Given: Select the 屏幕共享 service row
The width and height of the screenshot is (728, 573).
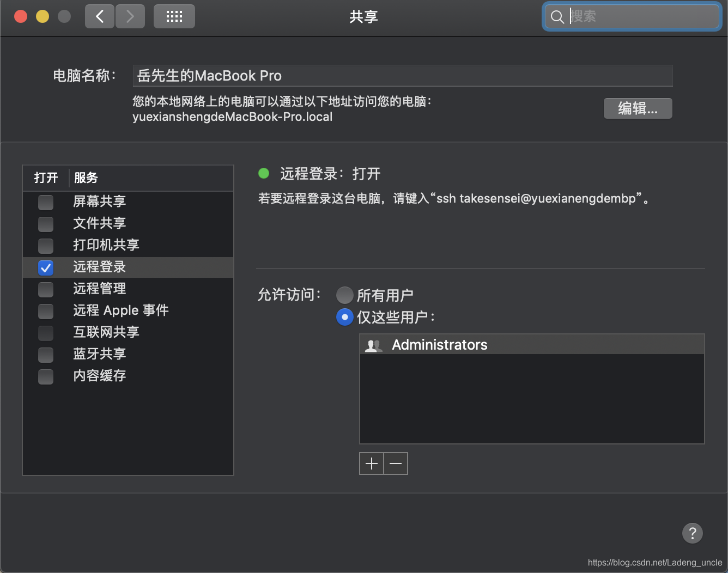Looking at the screenshot, I should pyautogui.click(x=128, y=202).
